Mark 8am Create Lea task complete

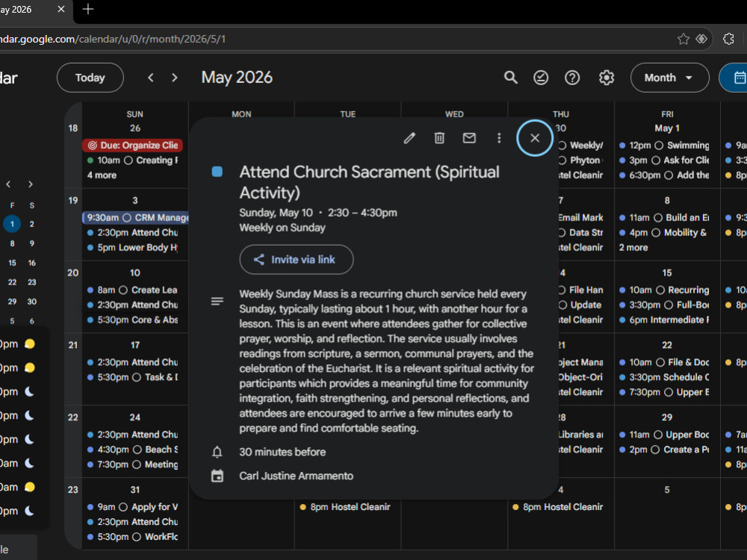click(x=123, y=290)
